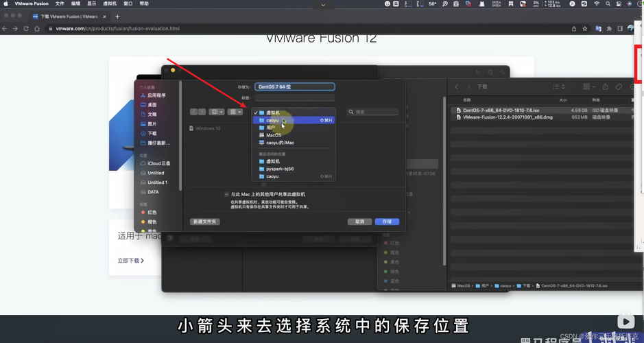
Task: Click 用户 in the Finder path bar
Action: pyautogui.click(x=482, y=286)
